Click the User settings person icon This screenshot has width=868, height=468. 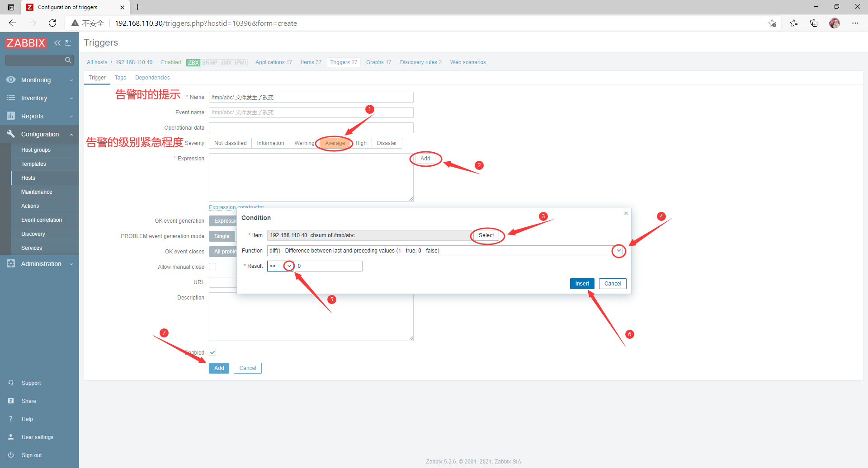pyautogui.click(x=11, y=437)
